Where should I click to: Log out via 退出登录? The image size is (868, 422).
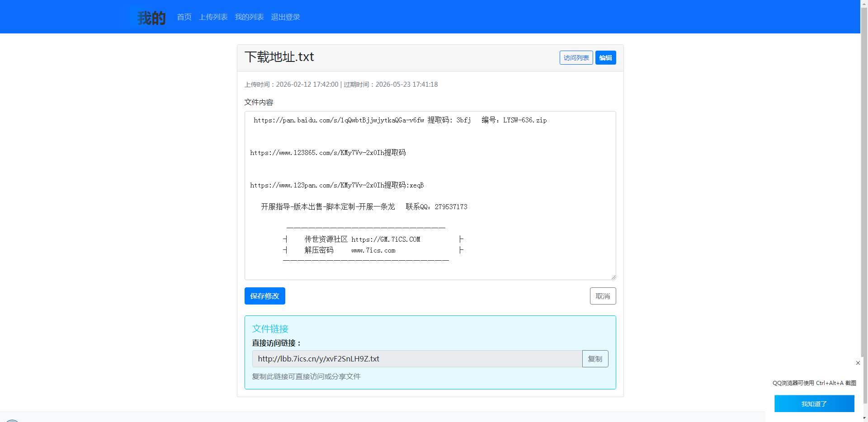[x=285, y=17]
